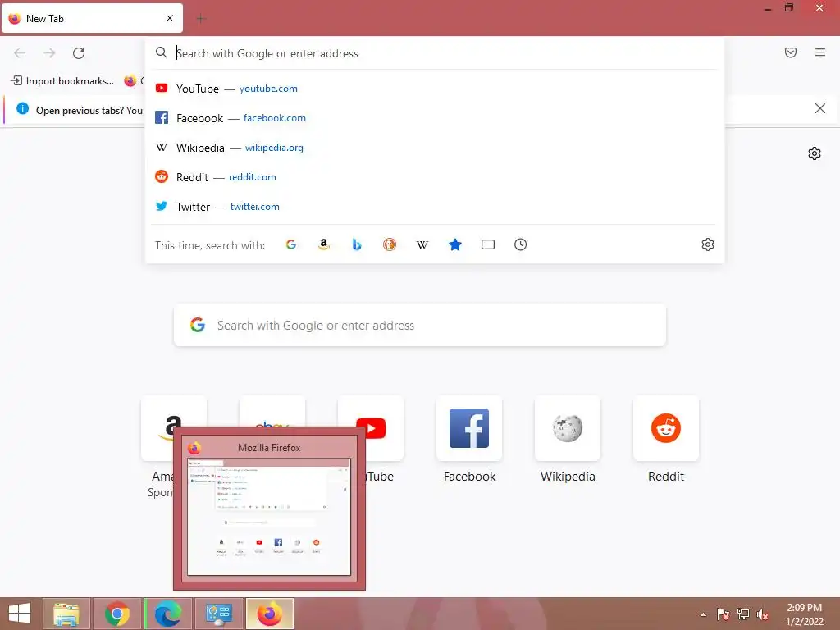Click Import bookmarks in the bookmarks toolbar

[62, 81]
